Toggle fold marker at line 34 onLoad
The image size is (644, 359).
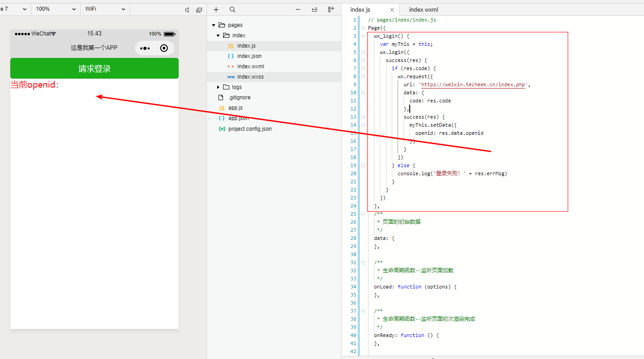(363, 287)
